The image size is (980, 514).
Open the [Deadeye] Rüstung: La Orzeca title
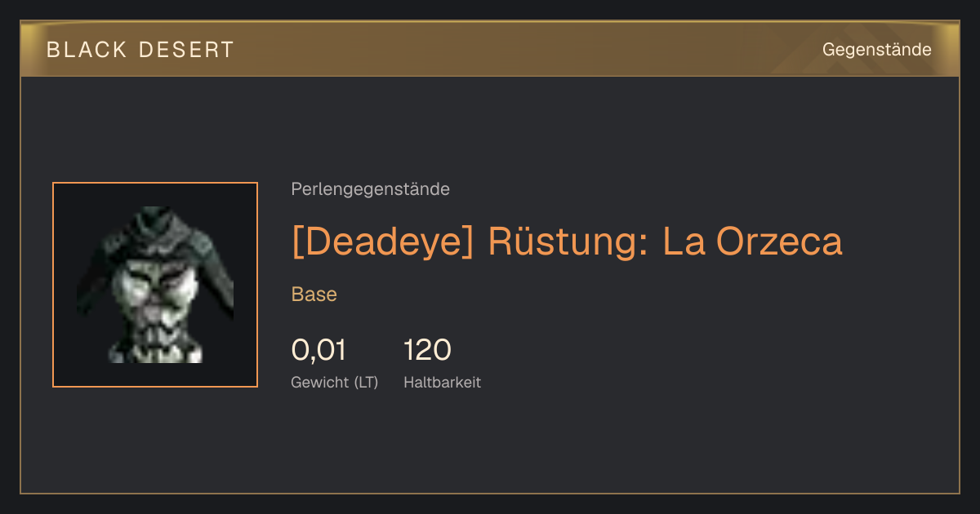pyautogui.click(x=567, y=241)
